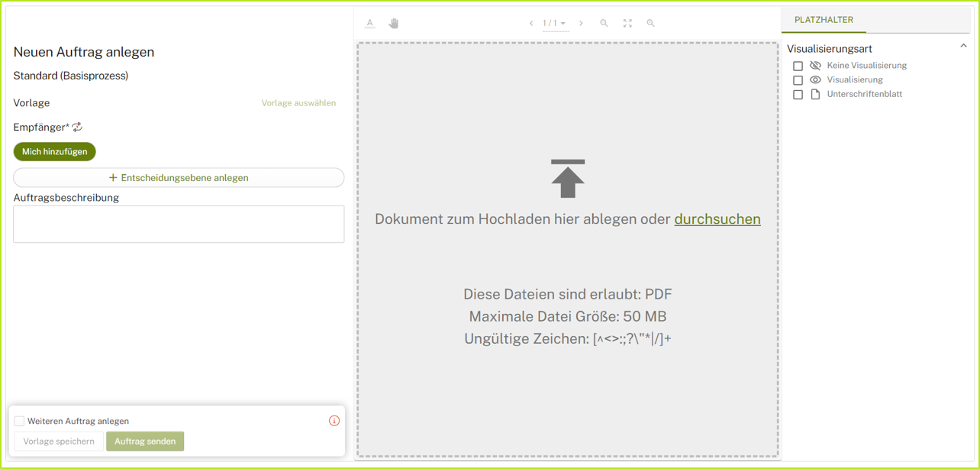This screenshot has width=980, height=469.
Task: Go to next page arrow
Action: (x=581, y=24)
